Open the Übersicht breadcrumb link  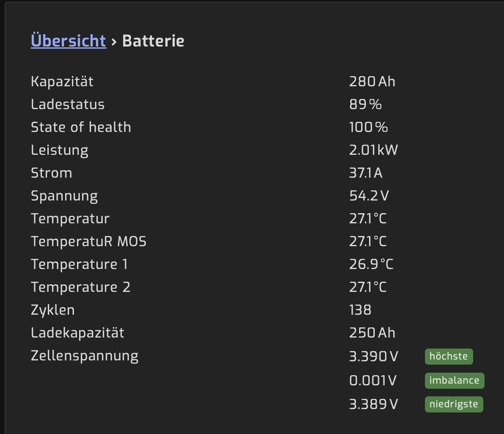68,41
